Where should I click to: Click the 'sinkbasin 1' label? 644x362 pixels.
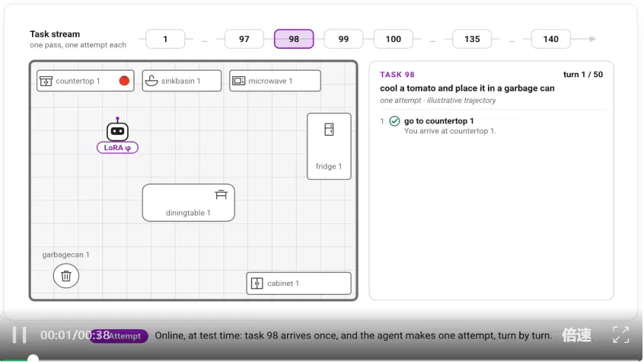180,81
